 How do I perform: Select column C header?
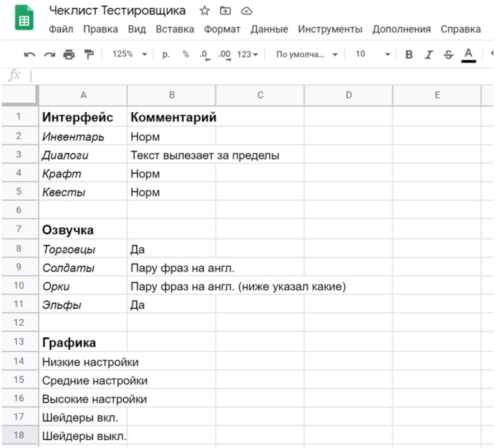(x=260, y=95)
